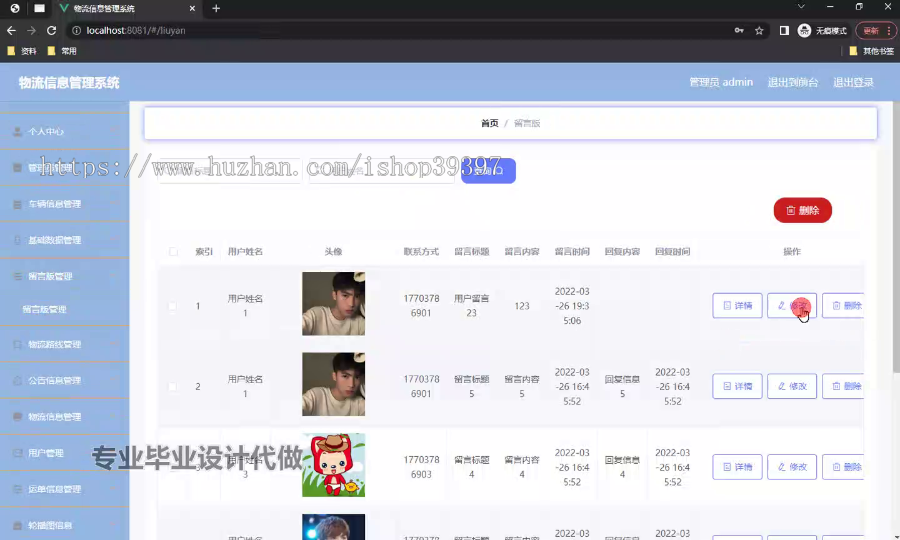This screenshot has width=900, height=540.
Task: Open the 资料 bookmark folder
Action: [22, 51]
